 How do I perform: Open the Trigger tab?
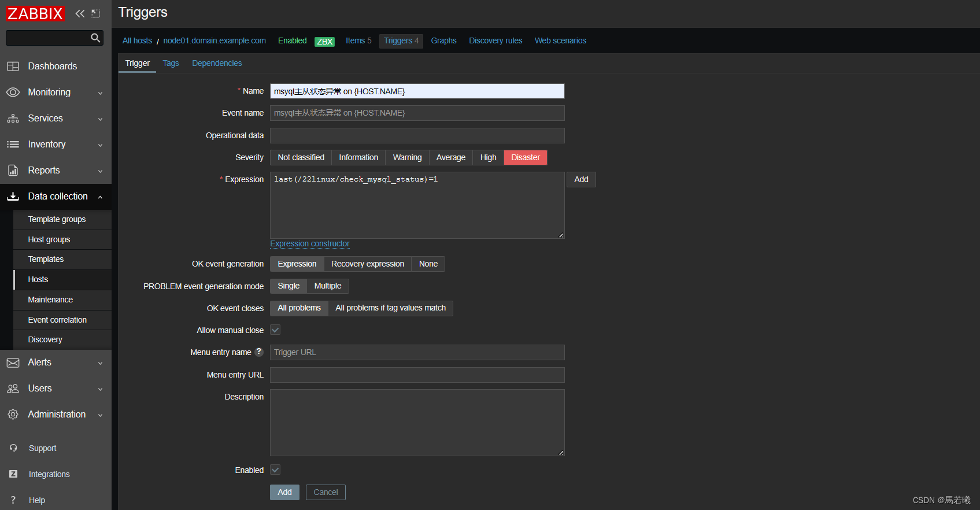click(137, 63)
